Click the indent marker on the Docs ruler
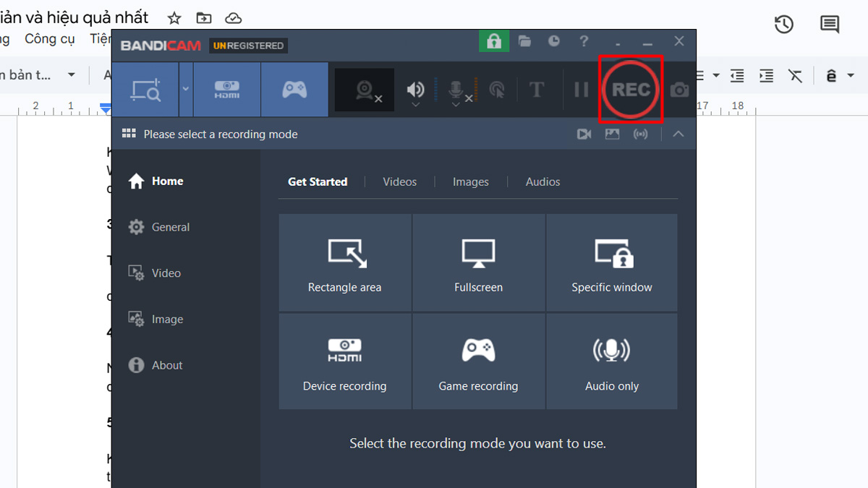This screenshot has width=868, height=488. [106, 108]
